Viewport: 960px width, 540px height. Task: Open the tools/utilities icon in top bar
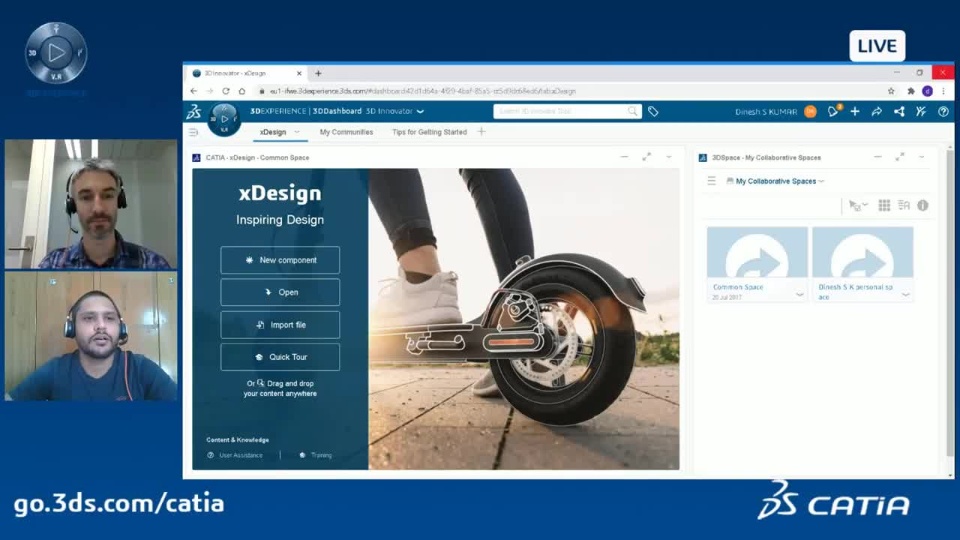[x=921, y=111]
